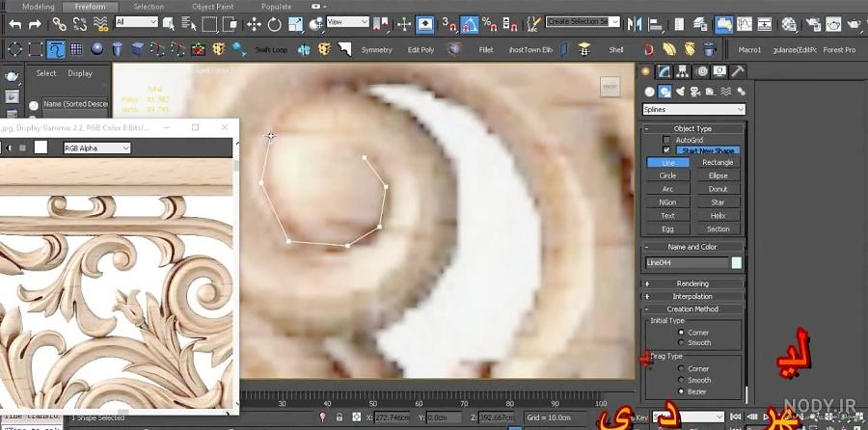Toggle the Percent Snap icon
Screen dimensions: 868x430
point(489,24)
